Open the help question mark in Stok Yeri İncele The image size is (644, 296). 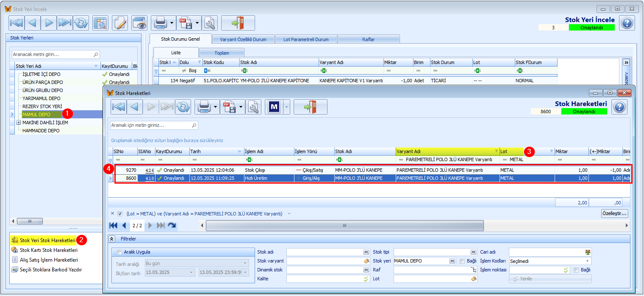[x=627, y=23]
